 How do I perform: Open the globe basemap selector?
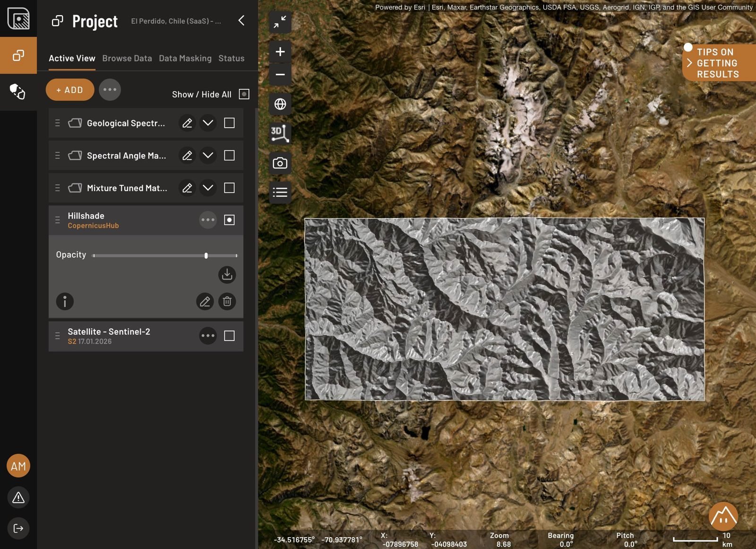click(x=280, y=104)
